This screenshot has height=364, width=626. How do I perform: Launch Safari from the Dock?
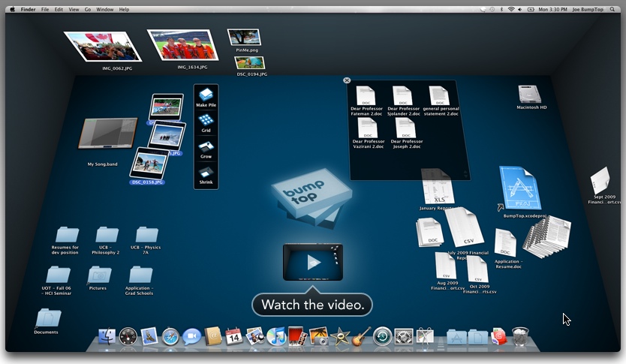point(170,336)
